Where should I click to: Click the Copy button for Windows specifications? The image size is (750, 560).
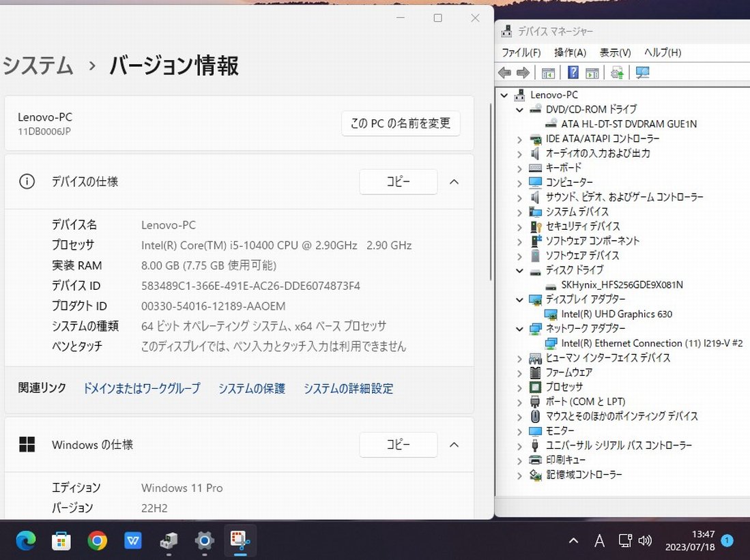398,444
